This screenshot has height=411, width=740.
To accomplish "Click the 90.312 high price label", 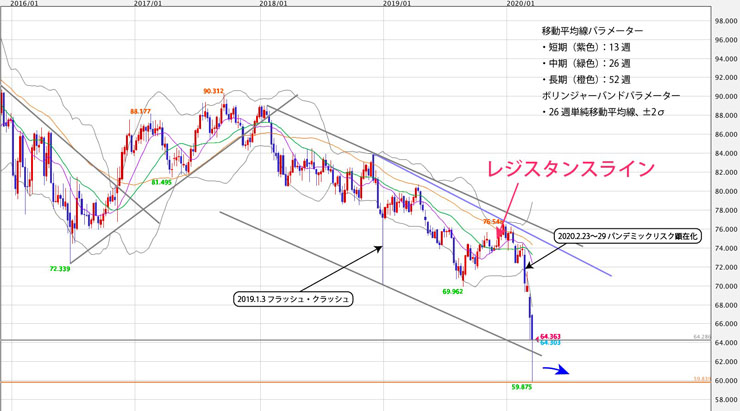I will coord(213,91).
